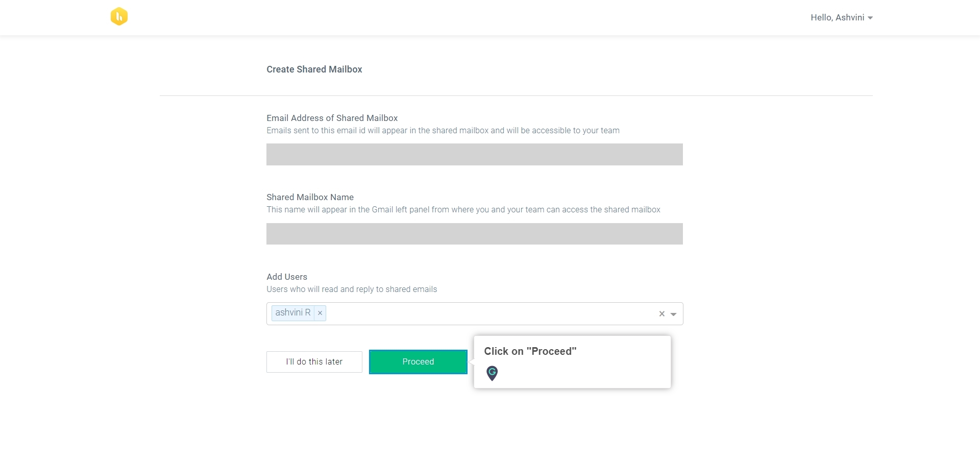Click the 'Emails sent to this email id' description

(x=443, y=131)
